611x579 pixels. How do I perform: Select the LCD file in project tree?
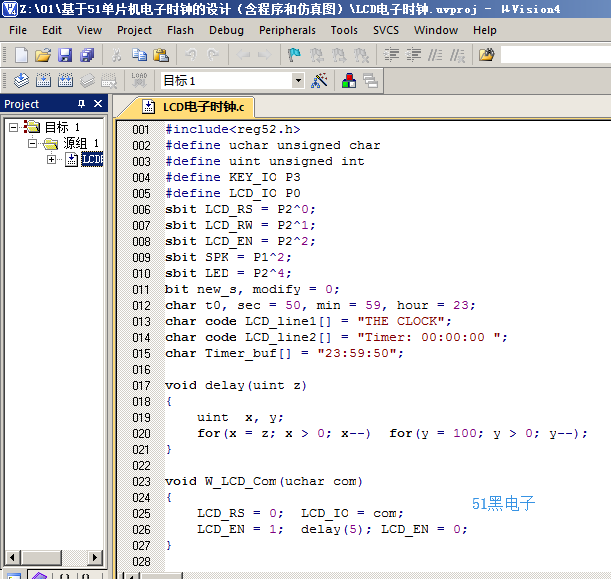(x=92, y=159)
